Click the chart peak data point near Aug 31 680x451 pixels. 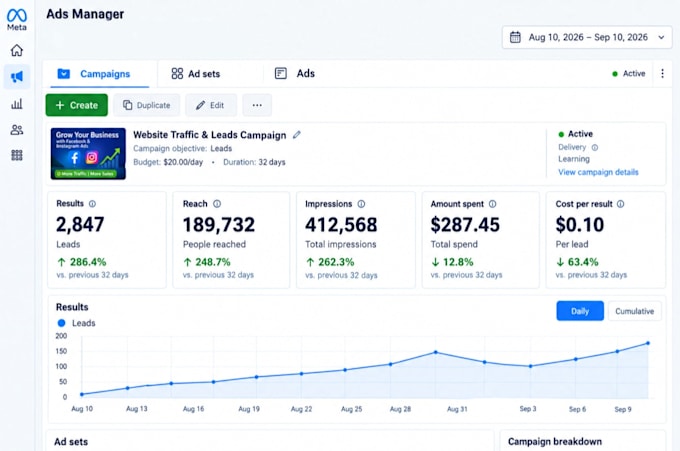click(436, 353)
